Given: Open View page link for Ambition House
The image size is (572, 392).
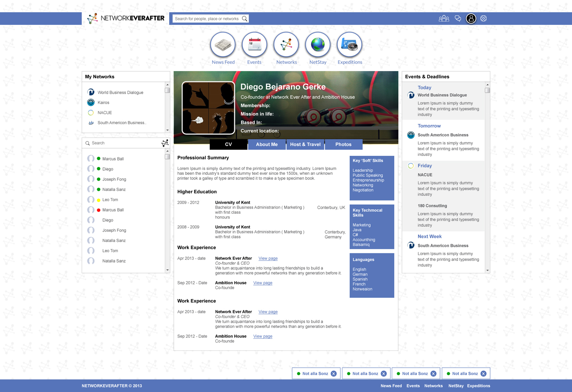Looking at the screenshot, I should click(263, 283).
